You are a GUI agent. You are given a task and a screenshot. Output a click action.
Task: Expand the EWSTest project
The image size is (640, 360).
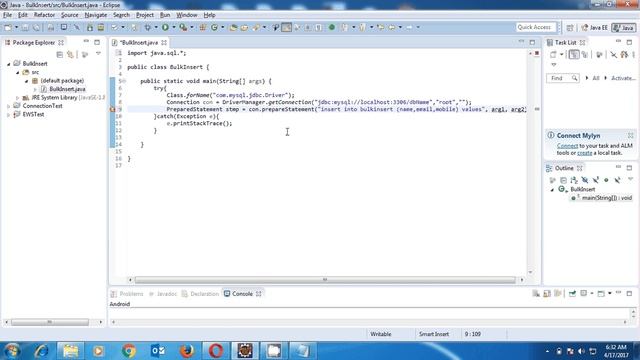(9, 115)
